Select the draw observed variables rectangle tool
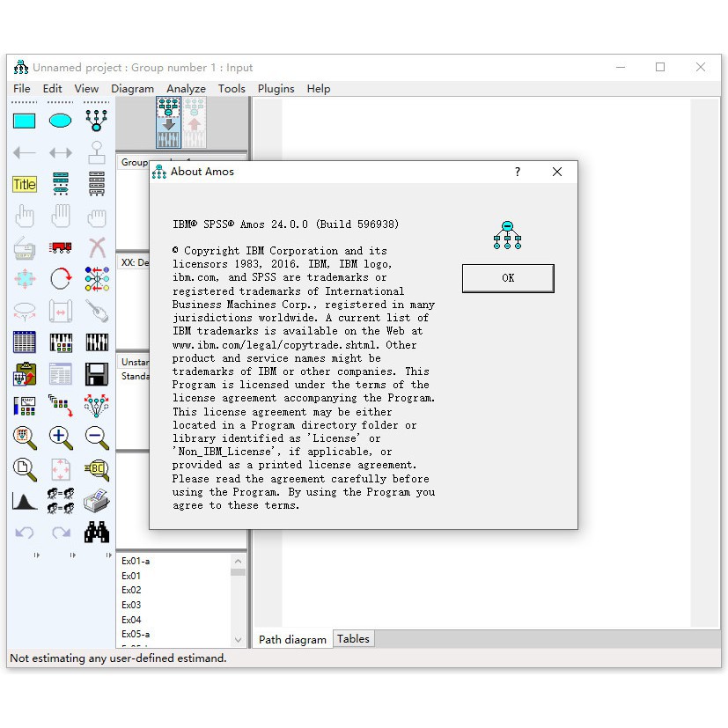 pos(24,121)
